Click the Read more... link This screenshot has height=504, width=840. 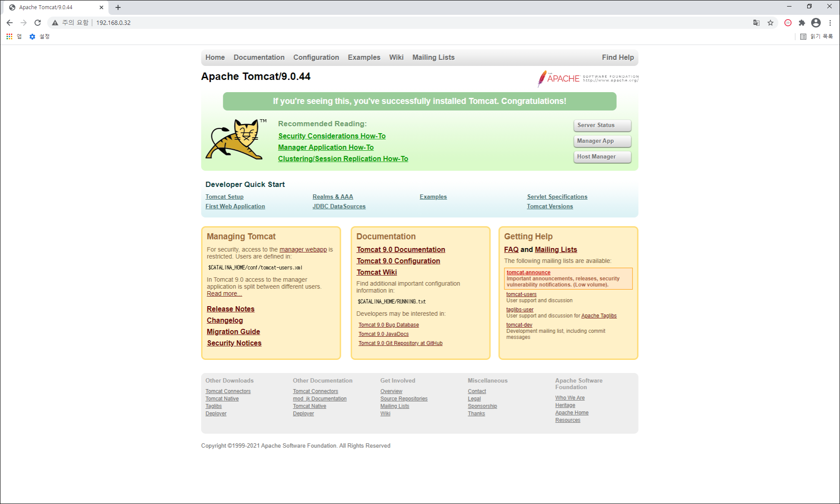coord(224,293)
